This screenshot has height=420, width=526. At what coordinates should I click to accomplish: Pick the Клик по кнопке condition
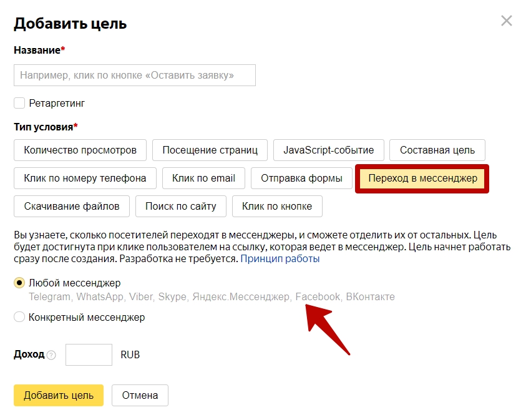[x=277, y=207]
